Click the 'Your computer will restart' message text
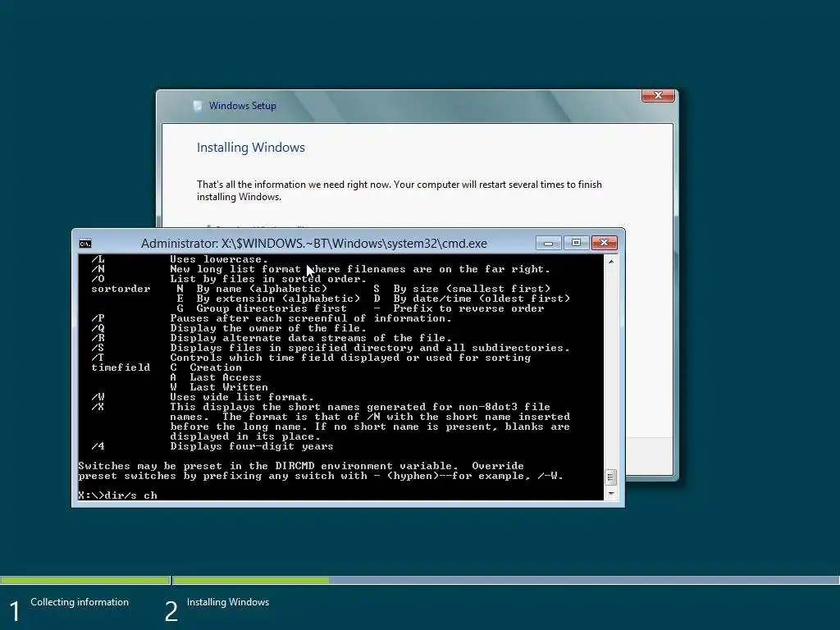840x630 pixels. click(399, 190)
